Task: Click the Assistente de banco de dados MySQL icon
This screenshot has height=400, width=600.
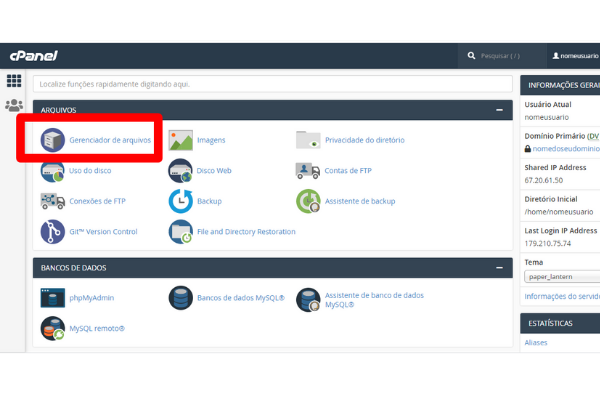Action: click(x=308, y=300)
